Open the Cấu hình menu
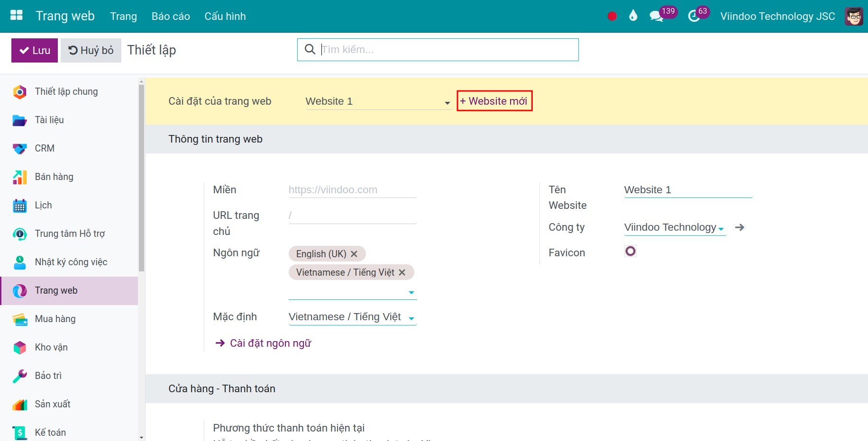 point(225,16)
